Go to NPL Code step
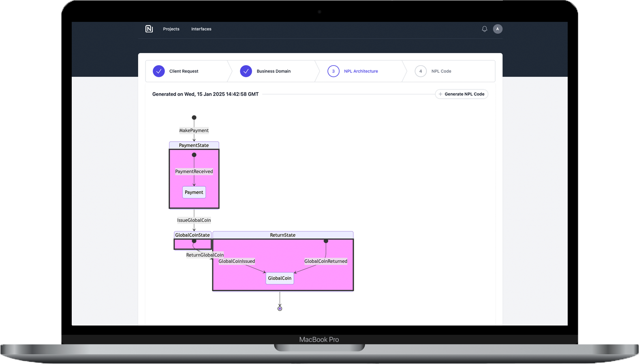 point(451,71)
